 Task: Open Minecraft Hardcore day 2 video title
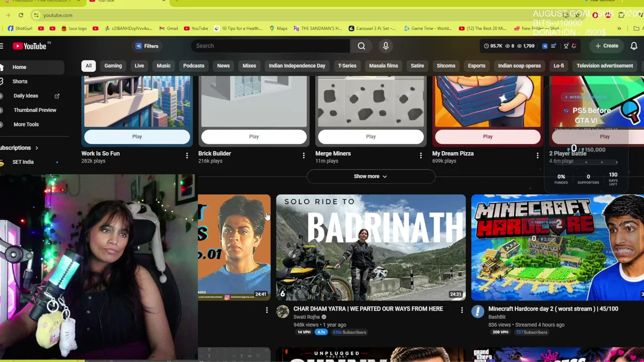pos(553,309)
